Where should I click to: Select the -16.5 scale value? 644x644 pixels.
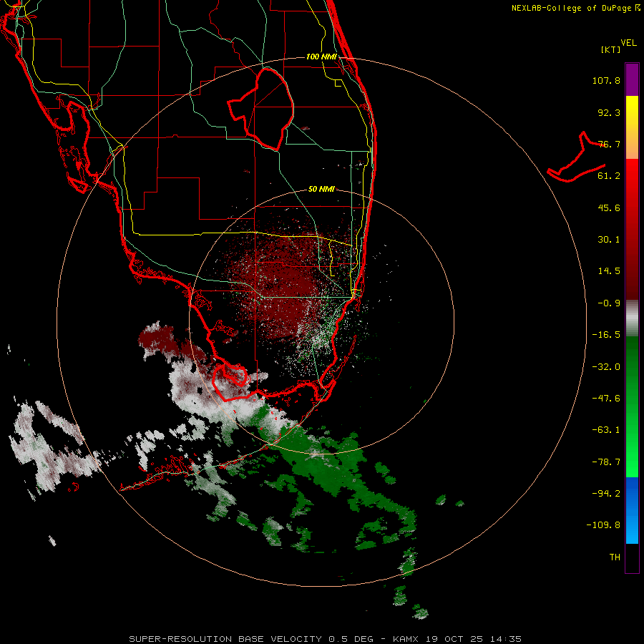(606, 335)
